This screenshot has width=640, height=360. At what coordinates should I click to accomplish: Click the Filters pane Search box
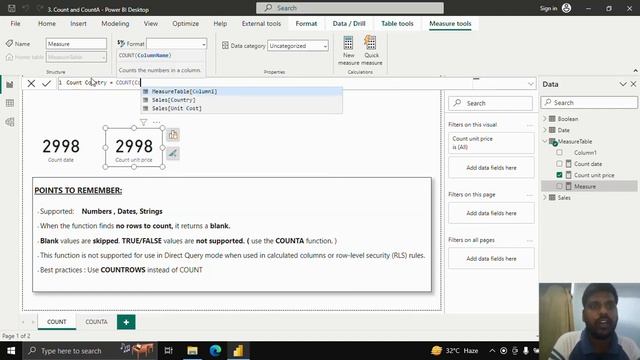pyautogui.click(x=490, y=103)
